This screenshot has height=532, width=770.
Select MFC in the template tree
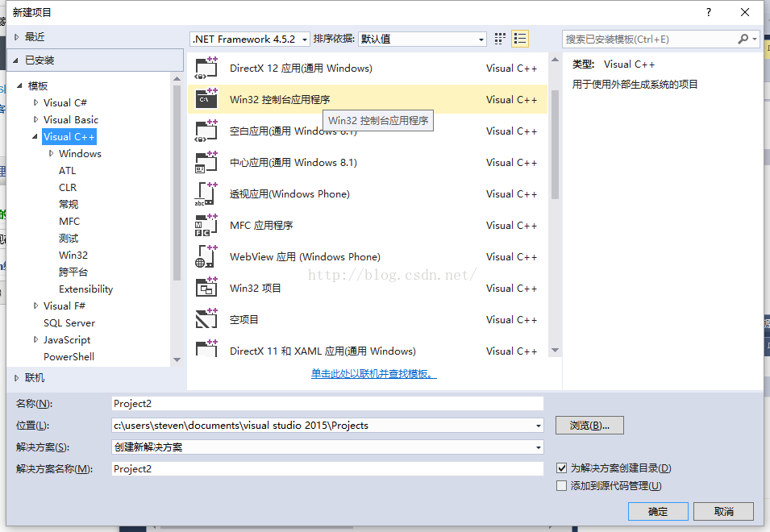pyautogui.click(x=69, y=222)
